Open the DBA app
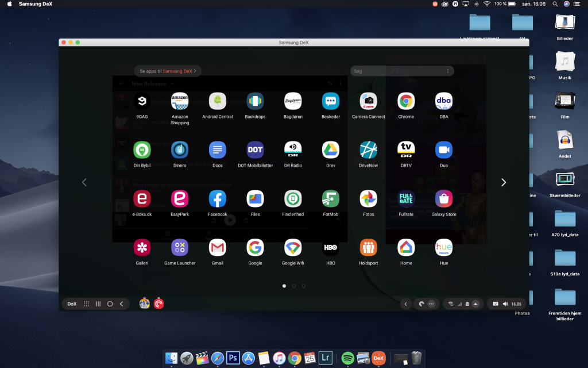Screen dimensions: 588x368 444,101
